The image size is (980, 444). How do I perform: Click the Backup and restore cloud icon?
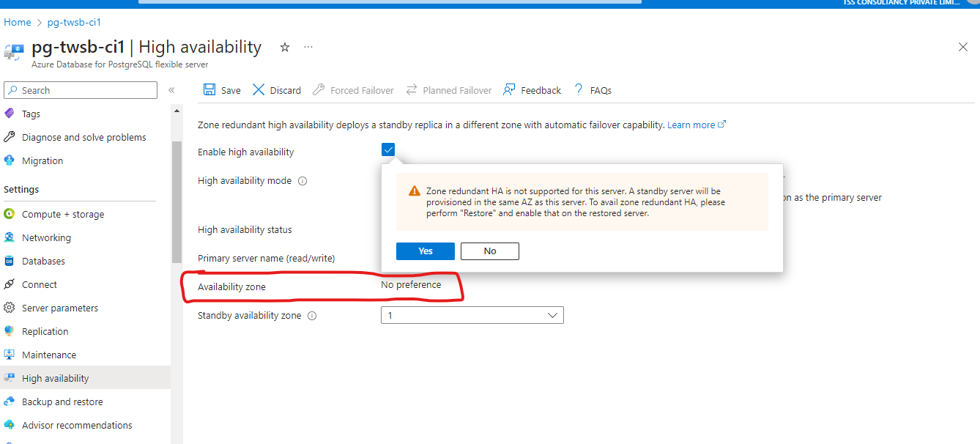pos(10,402)
